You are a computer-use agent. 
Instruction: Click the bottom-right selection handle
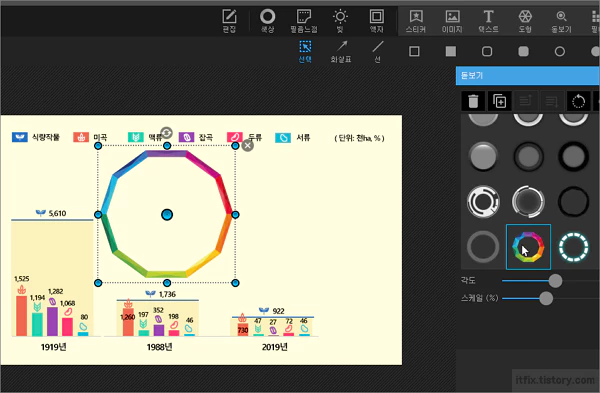(235, 283)
